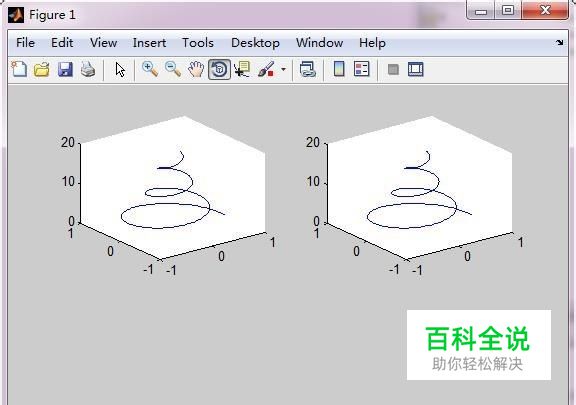Open a file with the folder icon
The height and width of the screenshot is (405, 576).
pos(42,69)
